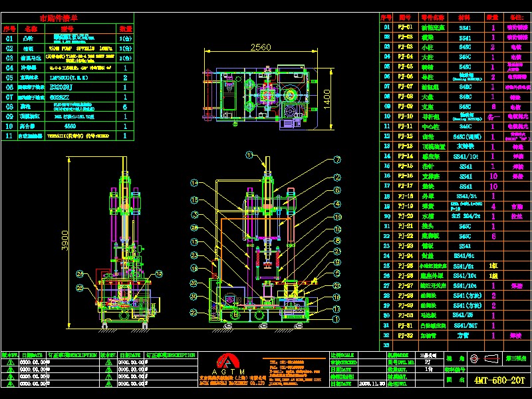The image size is (532, 399).
Task: Click the 市购件清单 table title
Action: (59, 19)
